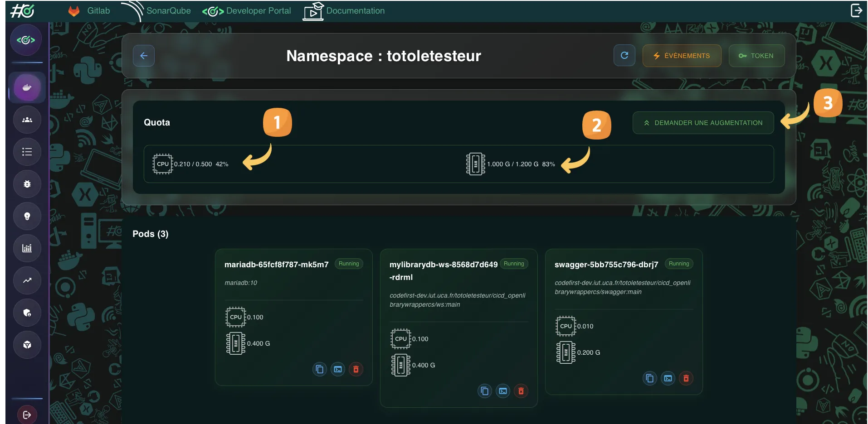This screenshot has height=424, width=868.
Task: Open the list view sidebar icon
Action: 27,152
